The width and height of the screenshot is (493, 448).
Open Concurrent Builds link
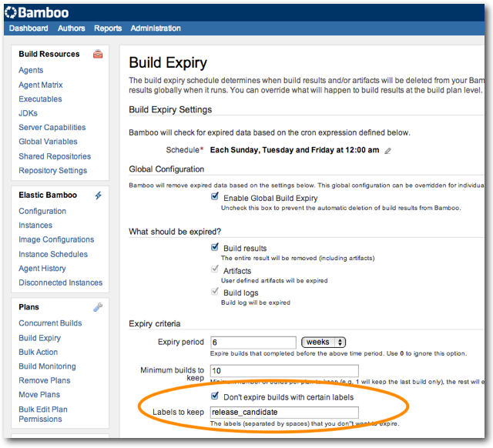pos(50,323)
